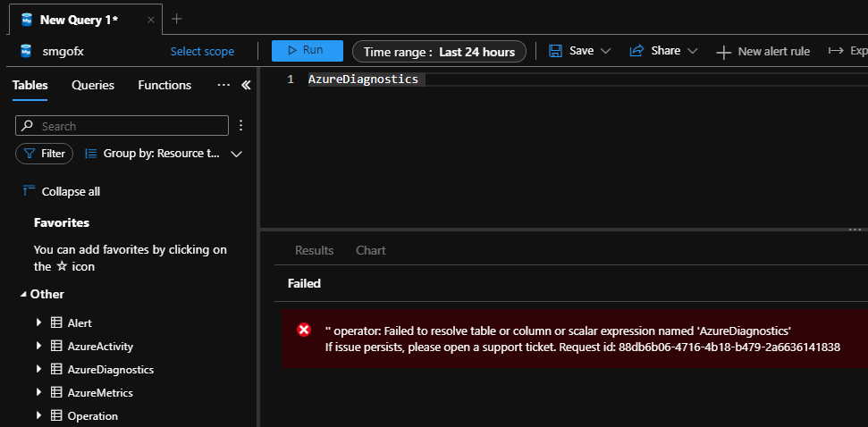Image resolution: width=868 pixels, height=427 pixels.
Task: Click the AzureMetrics table grid icon
Action: (56, 392)
